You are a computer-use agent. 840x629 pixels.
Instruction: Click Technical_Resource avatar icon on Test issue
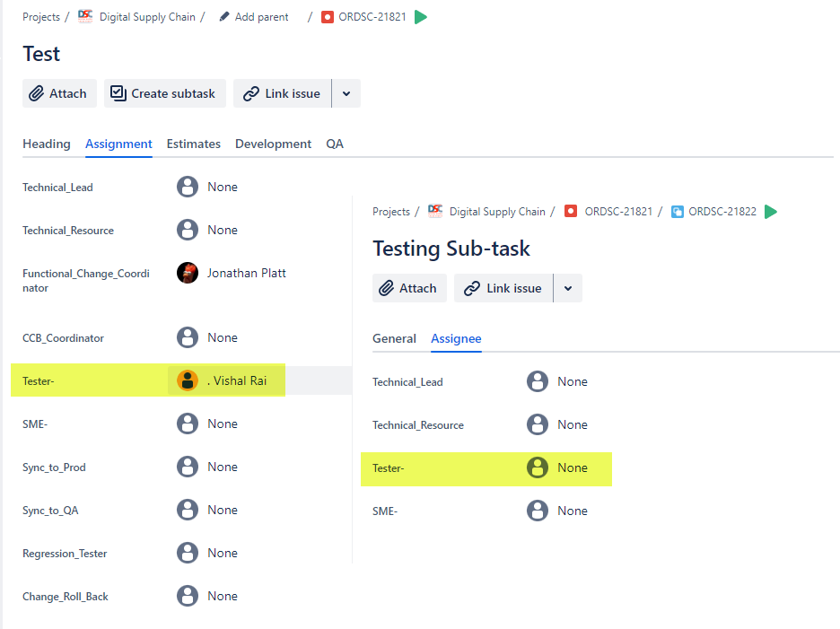188,230
